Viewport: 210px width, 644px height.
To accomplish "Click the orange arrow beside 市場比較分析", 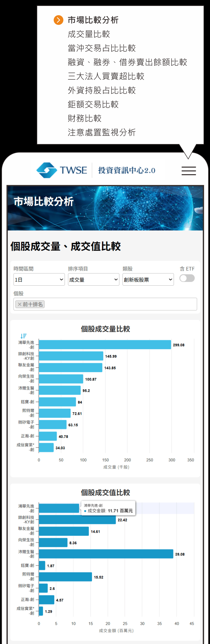I will pos(58,20).
